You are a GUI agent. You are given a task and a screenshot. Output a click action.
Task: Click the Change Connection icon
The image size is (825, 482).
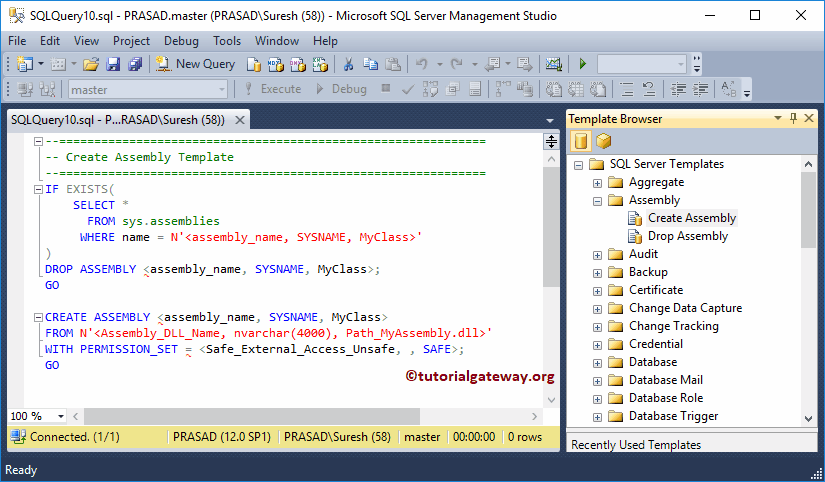point(47,90)
